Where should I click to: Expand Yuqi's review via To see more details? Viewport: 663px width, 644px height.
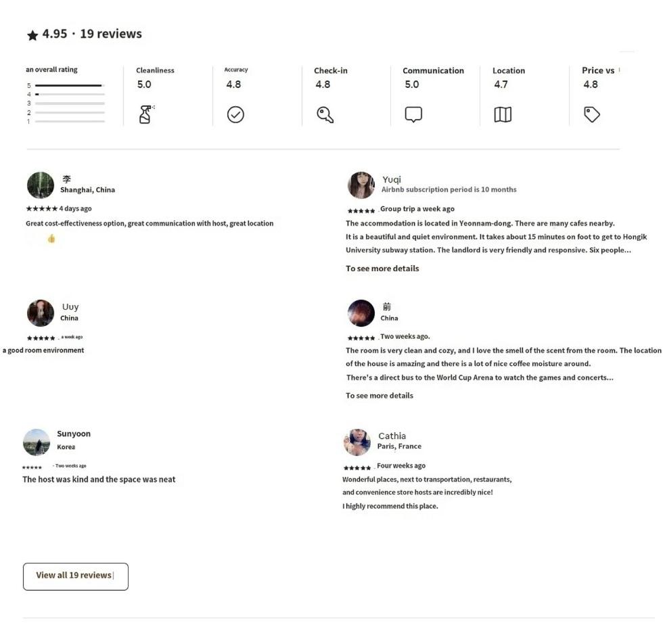[382, 269]
